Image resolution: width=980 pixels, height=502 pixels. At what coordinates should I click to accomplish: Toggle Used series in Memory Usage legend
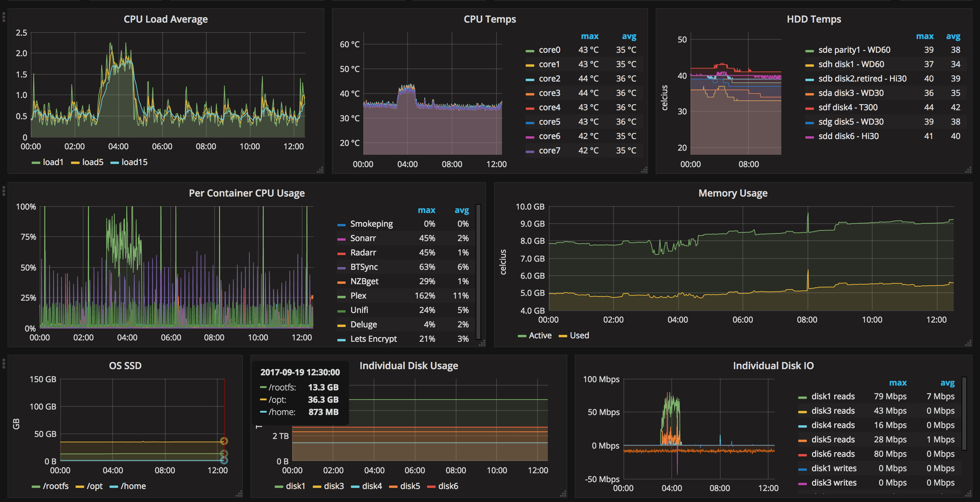[579, 335]
